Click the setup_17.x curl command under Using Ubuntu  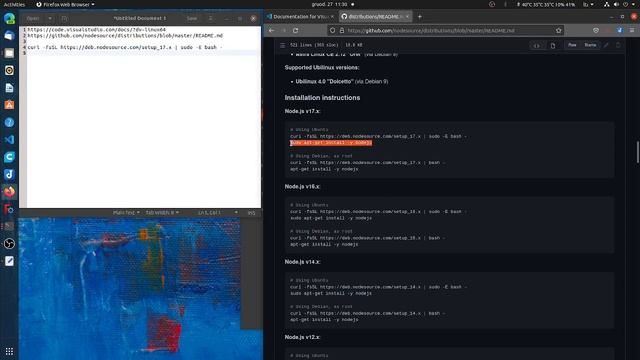[378, 136]
